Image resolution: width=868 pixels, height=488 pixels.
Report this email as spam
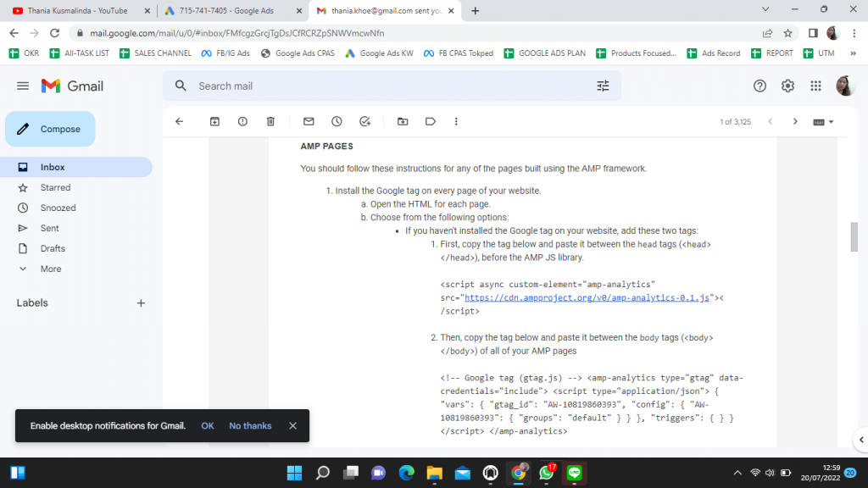(x=242, y=121)
